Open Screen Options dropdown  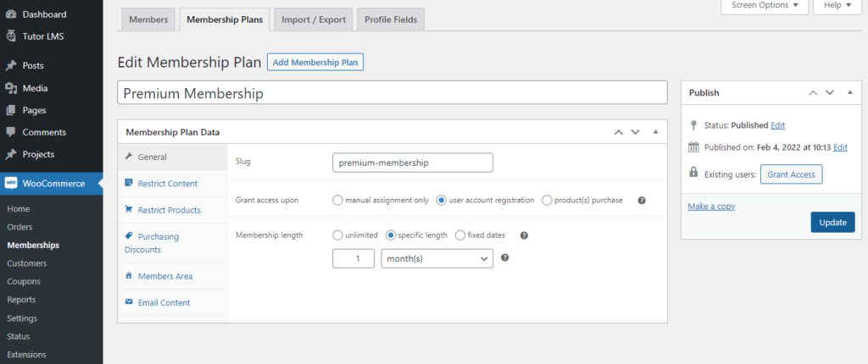pos(765,6)
